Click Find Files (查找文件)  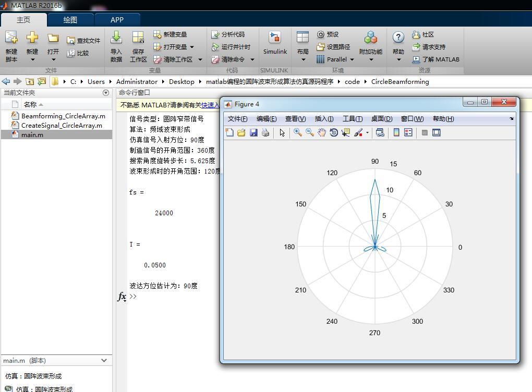point(83,41)
